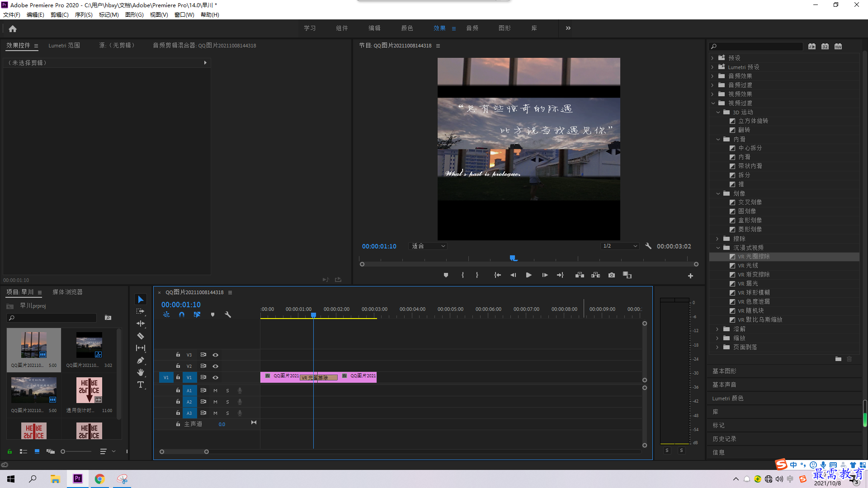Go to In point in program monitor

click(497, 275)
